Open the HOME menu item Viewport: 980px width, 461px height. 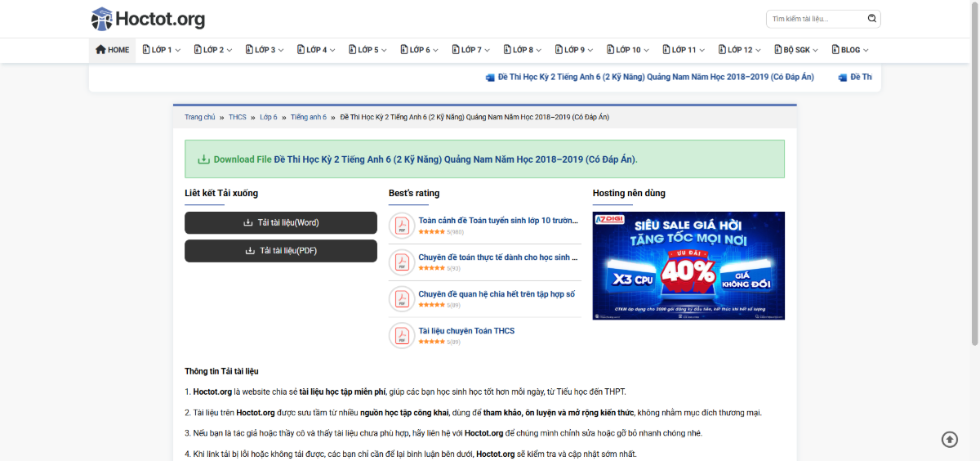coord(113,50)
